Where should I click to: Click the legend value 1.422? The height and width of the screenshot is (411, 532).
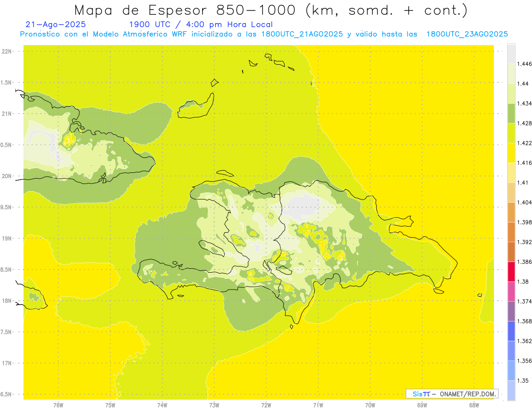point(525,143)
